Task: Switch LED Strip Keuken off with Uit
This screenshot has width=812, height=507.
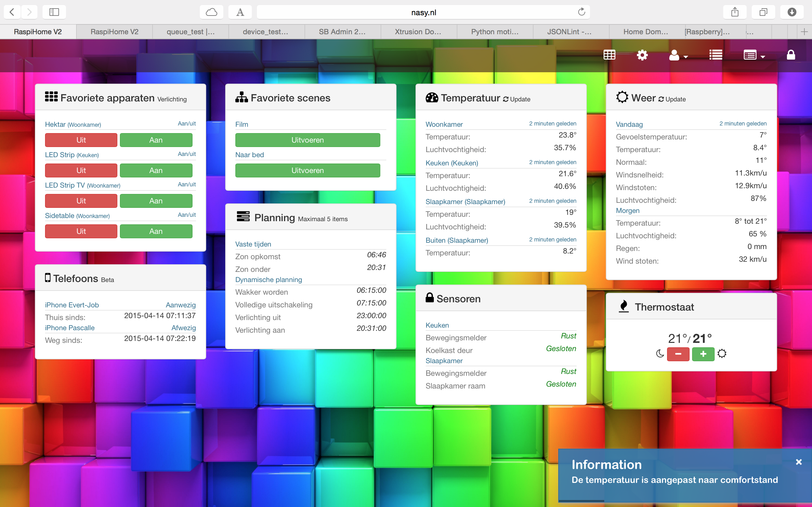Action: 81,170
